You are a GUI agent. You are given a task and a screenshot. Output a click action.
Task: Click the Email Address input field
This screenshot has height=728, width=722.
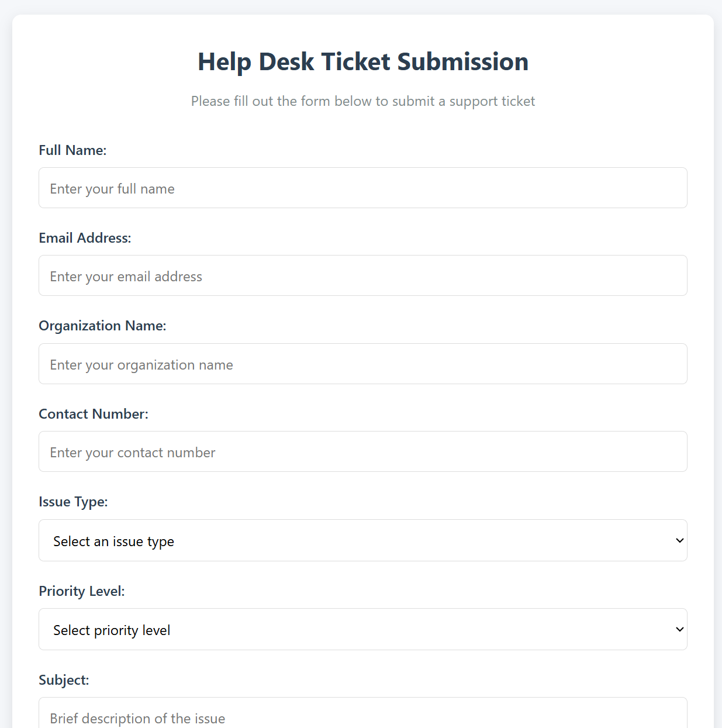coord(362,275)
